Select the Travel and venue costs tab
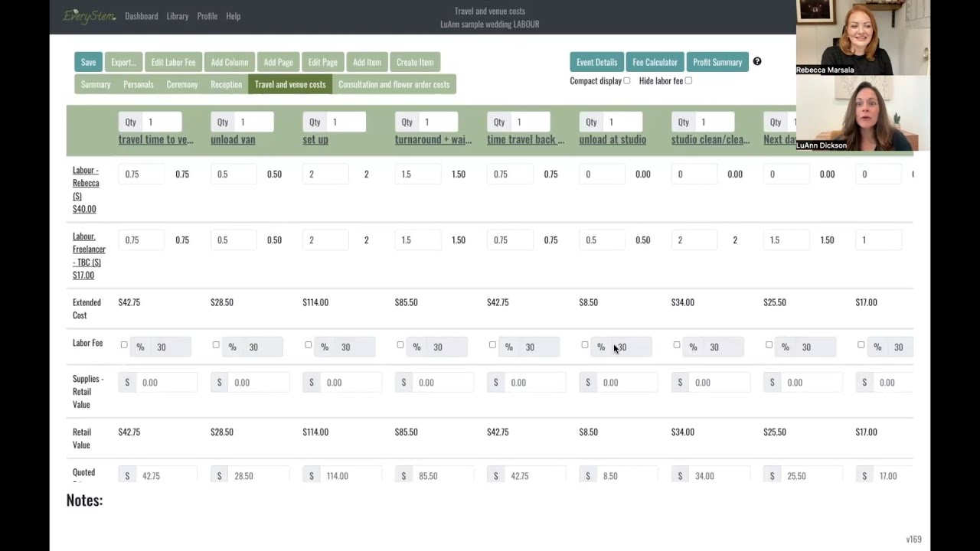 coord(290,84)
